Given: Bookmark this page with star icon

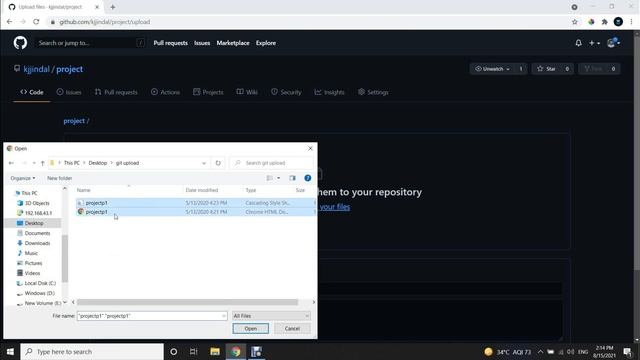Looking at the screenshot, I should coord(575,22).
